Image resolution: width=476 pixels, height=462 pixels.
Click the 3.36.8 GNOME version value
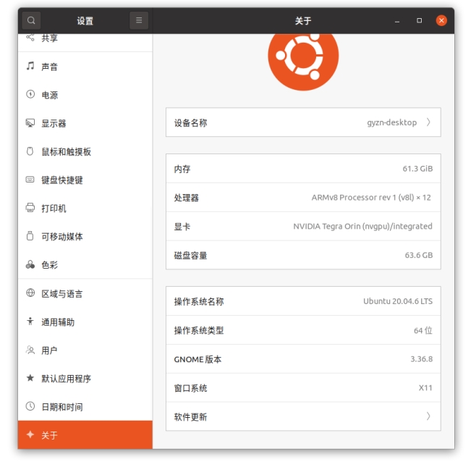(421, 359)
